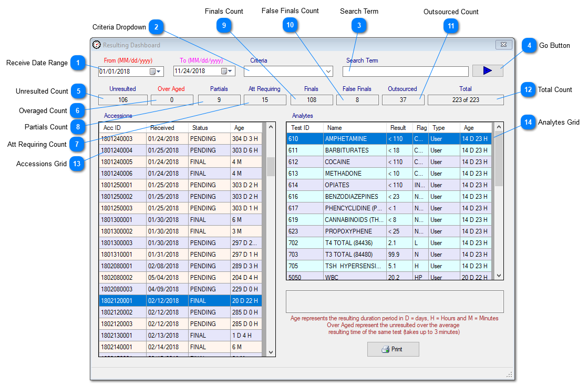This screenshot has height=385, width=588.
Task: Click callout badge 1 for Receive Date Range
Action: 78,63
